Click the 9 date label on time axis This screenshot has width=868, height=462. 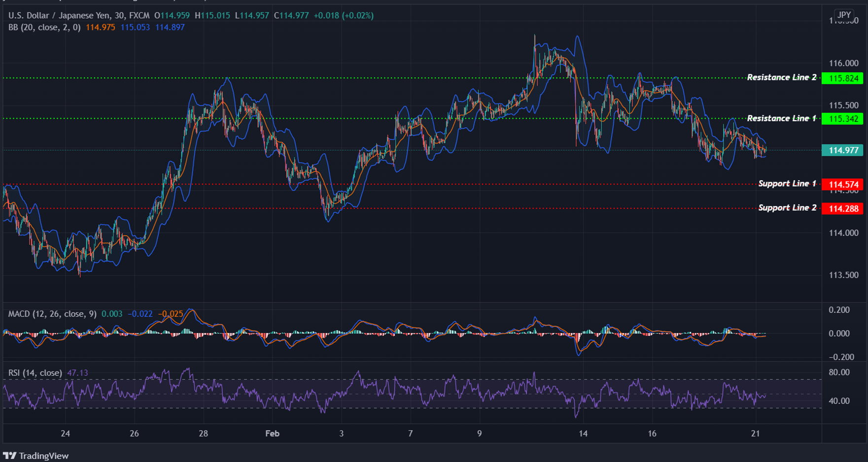[x=479, y=433]
